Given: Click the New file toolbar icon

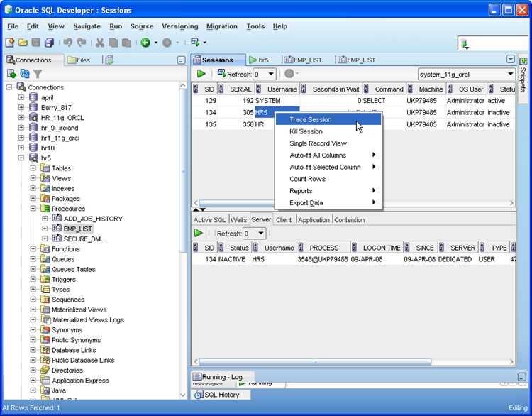Looking at the screenshot, I should coord(9,43).
